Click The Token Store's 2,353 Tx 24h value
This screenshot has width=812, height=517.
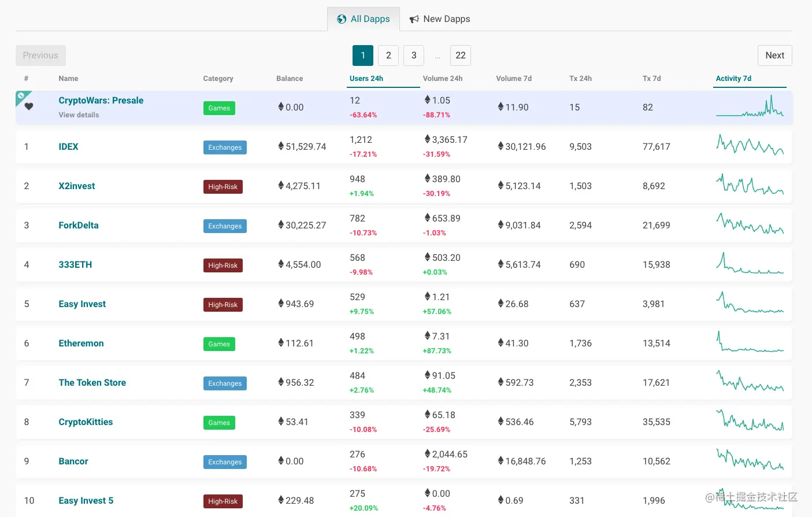click(580, 383)
